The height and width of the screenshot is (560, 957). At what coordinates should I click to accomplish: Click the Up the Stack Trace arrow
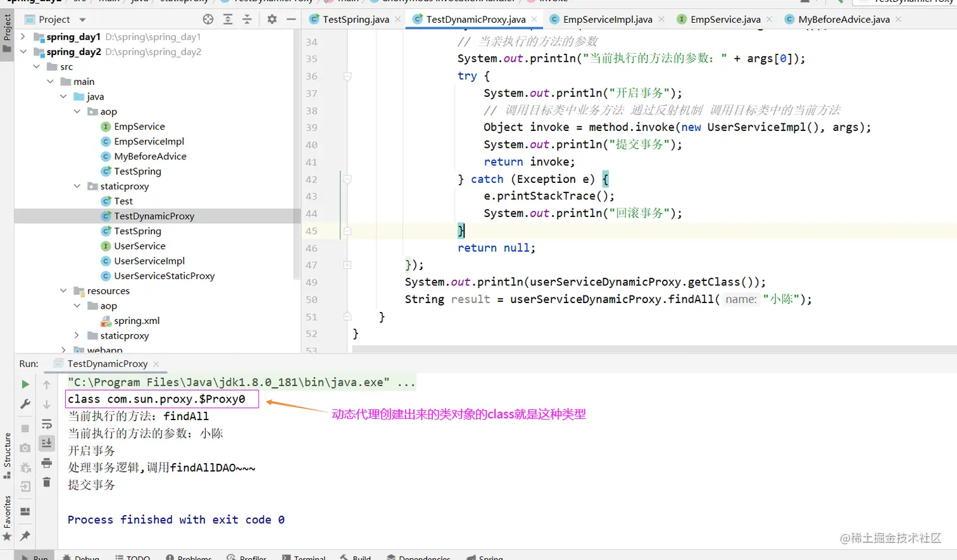[47, 384]
